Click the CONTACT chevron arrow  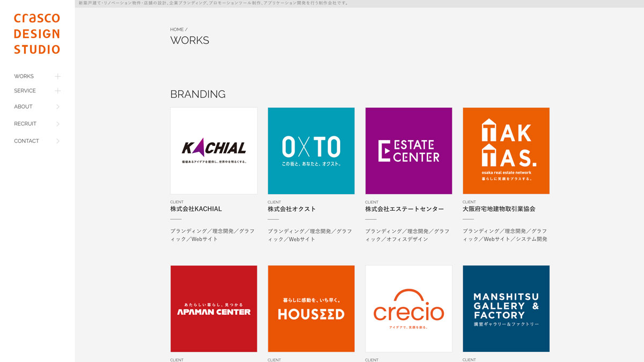[x=58, y=141]
